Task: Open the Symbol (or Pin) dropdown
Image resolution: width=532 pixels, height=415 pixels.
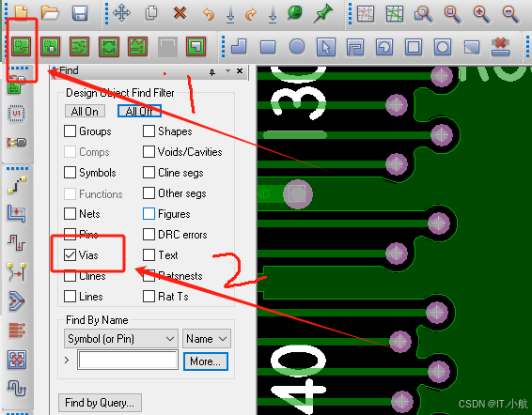Action: 121,339
